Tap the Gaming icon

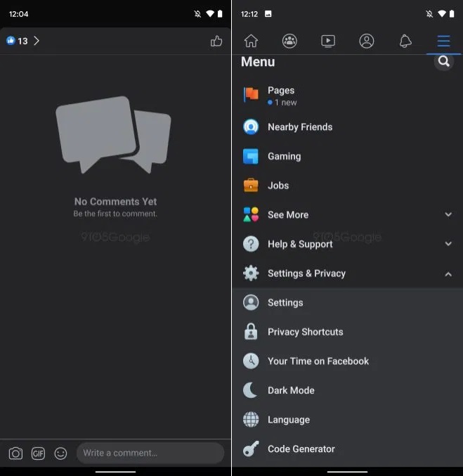[x=251, y=156]
